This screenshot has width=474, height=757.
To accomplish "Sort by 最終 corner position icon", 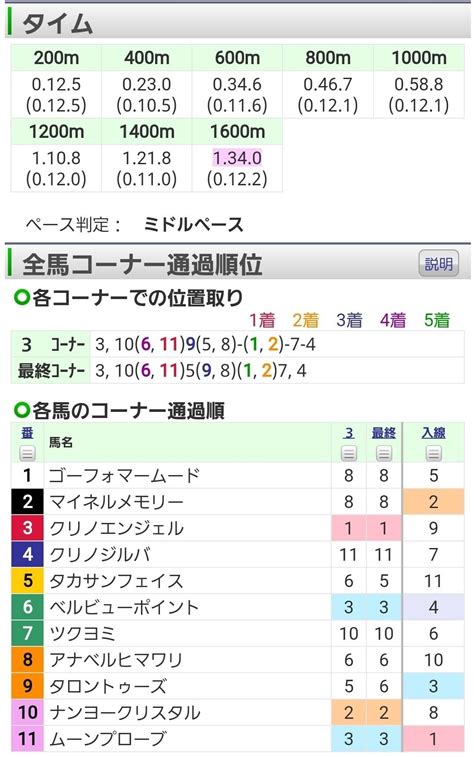I will tap(384, 453).
